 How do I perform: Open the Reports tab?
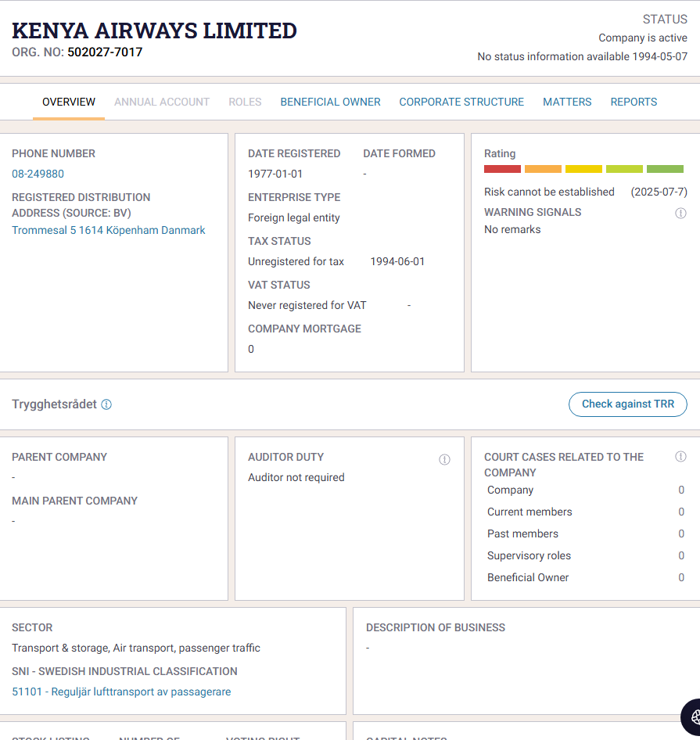tap(634, 102)
